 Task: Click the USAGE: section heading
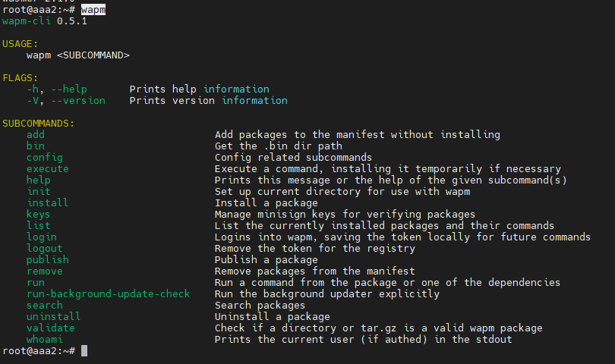[20, 44]
